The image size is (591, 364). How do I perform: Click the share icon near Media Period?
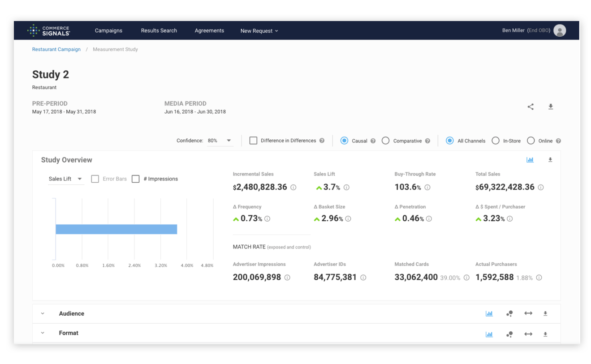point(531,107)
